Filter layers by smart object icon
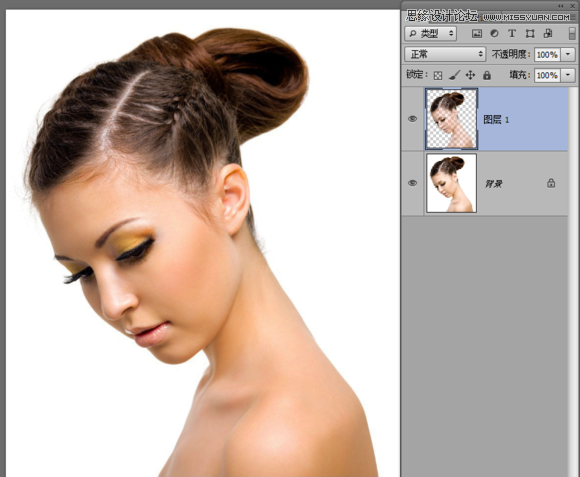 pyautogui.click(x=548, y=34)
